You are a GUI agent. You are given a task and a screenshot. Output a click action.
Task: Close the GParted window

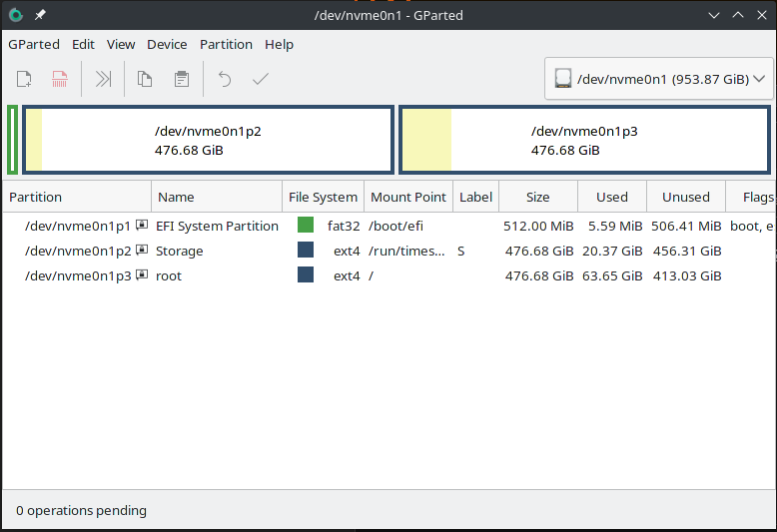point(762,15)
